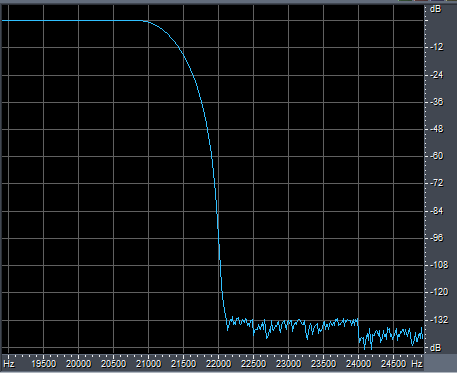The image size is (457, 373).
Task: Click the 23000 frequency label
Action: [x=288, y=363]
